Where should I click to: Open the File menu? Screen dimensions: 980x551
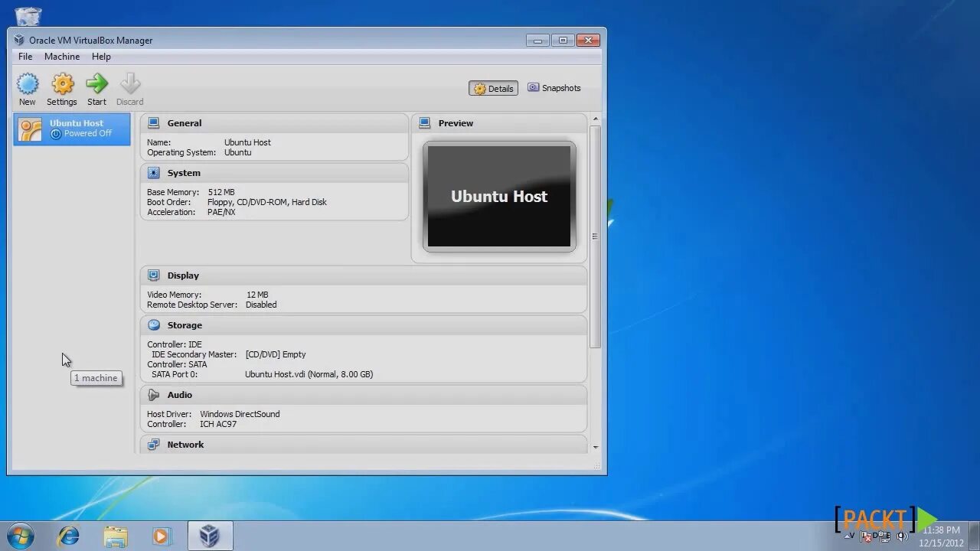coord(25,57)
